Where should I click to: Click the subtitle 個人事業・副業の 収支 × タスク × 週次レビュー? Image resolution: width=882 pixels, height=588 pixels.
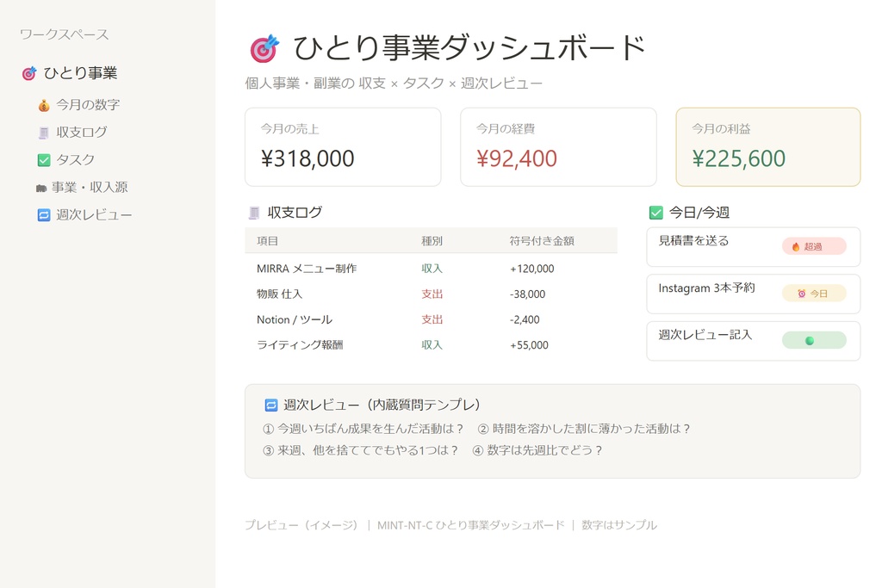[394, 84]
